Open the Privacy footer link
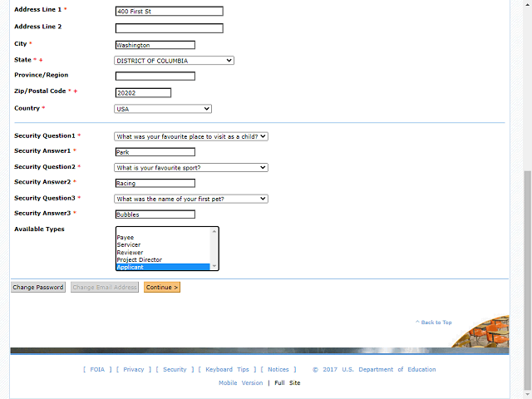The image size is (532, 399). pos(134,369)
